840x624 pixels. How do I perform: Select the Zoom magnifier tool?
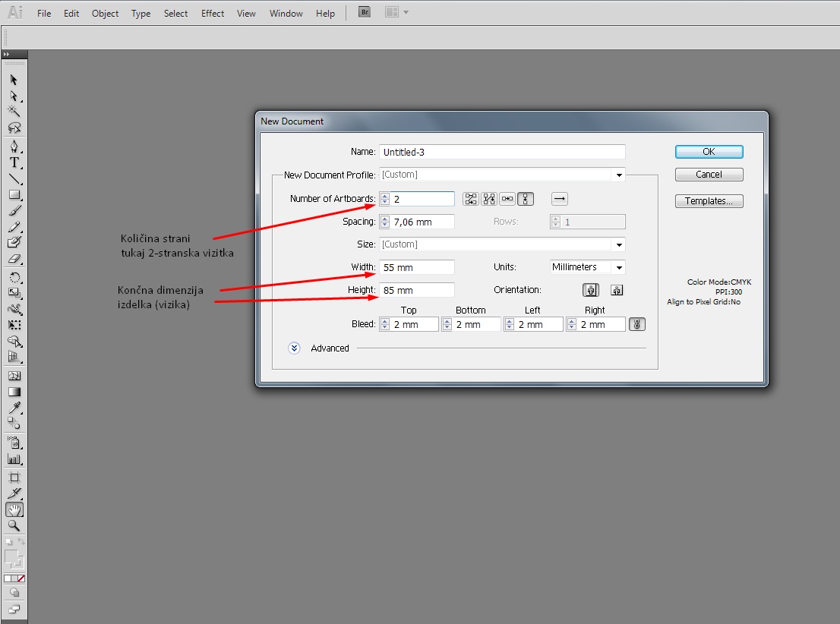click(x=14, y=526)
